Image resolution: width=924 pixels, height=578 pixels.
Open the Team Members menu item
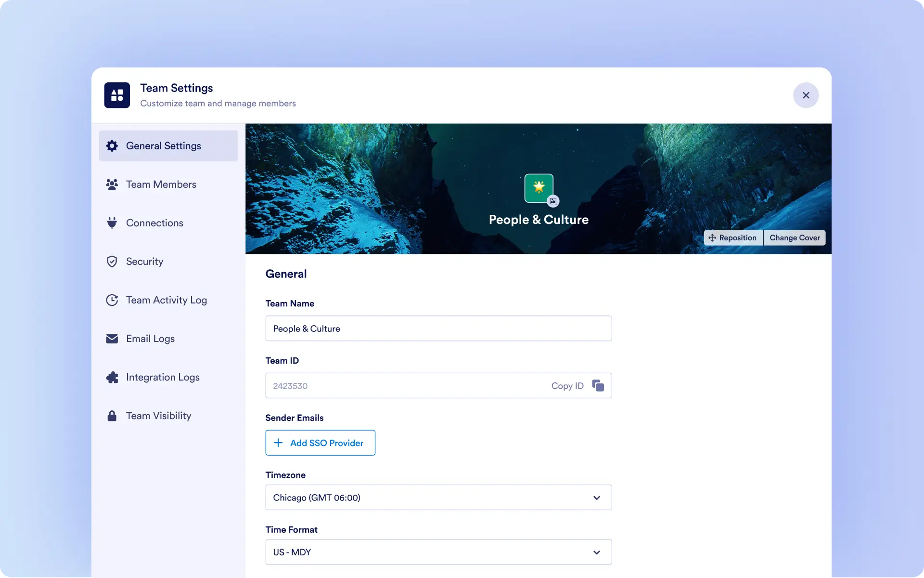coord(161,184)
